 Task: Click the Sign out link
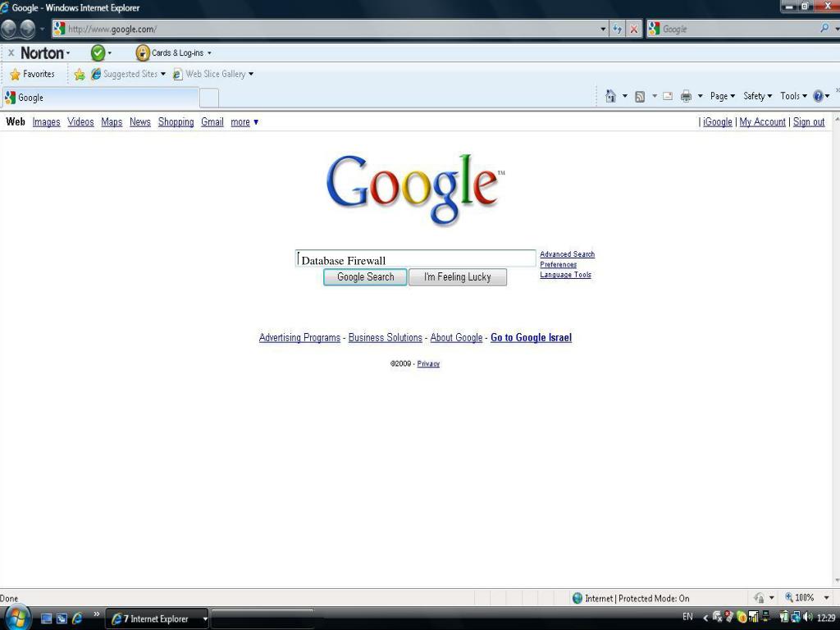[808, 121]
